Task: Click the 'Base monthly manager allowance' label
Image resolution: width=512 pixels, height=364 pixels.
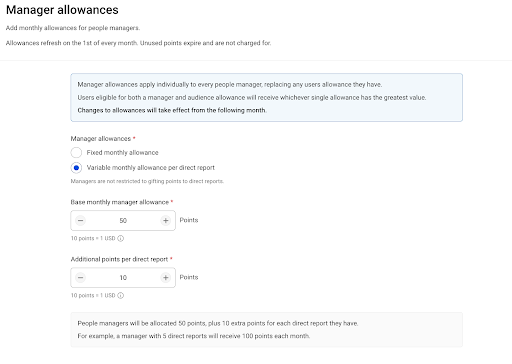Action: [120, 202]
